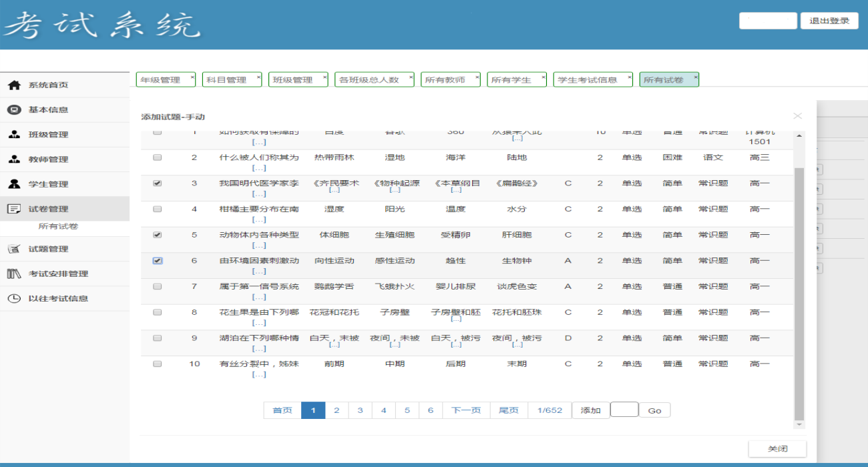Click the 试卷管理 sidebar icon
Image resolution: width=868 pixels, height=467 pixels.
[x=13, y=209]
